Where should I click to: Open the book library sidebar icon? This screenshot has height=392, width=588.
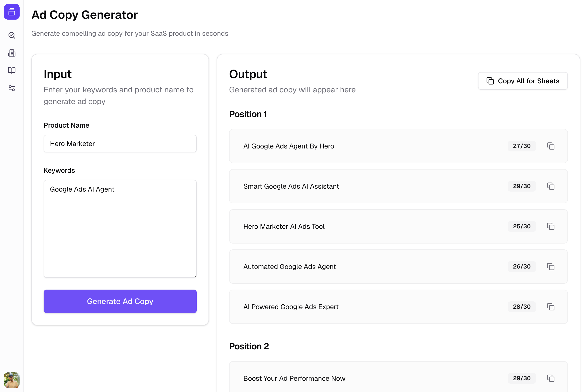[12, 71]
